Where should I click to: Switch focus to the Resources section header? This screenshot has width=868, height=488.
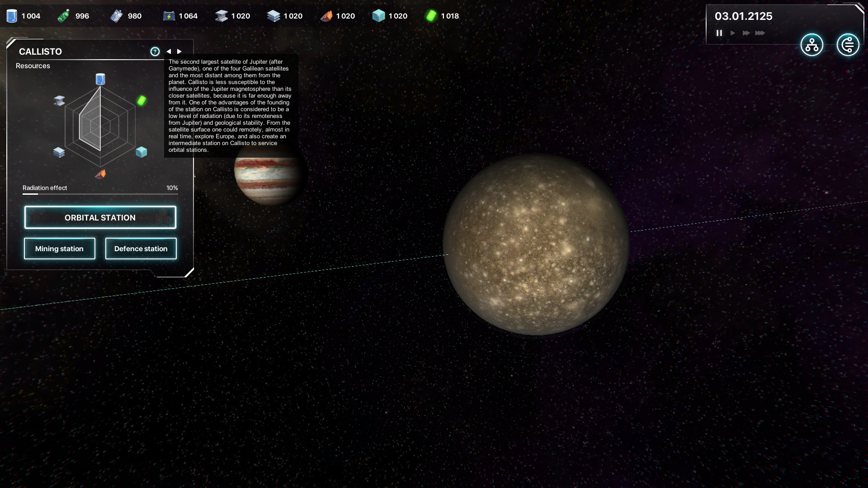[32, 66]
